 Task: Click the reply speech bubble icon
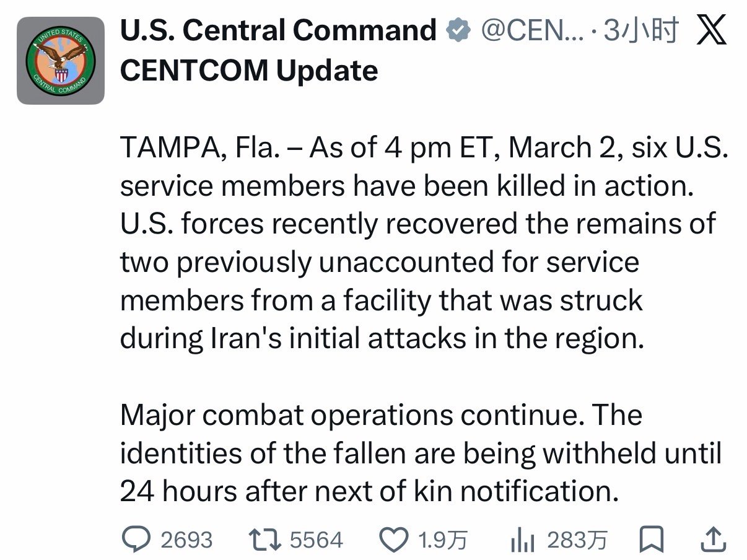[x=136, y=540]
